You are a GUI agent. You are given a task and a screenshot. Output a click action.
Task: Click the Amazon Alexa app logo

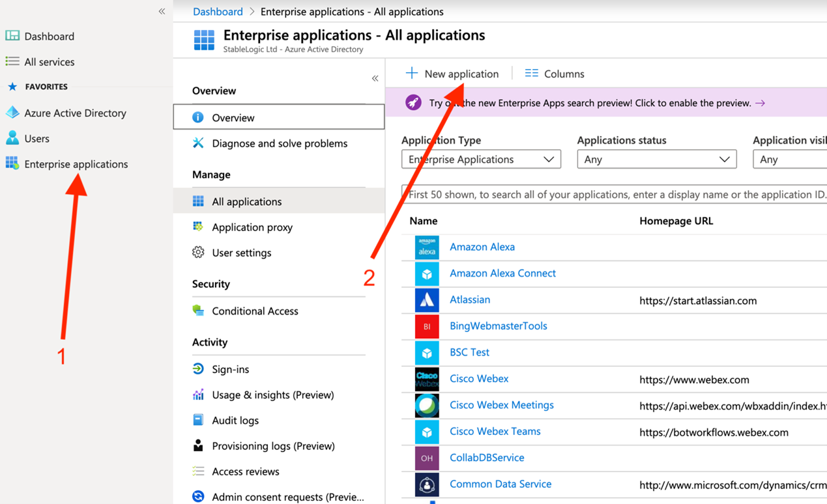(x=427, y=247)
